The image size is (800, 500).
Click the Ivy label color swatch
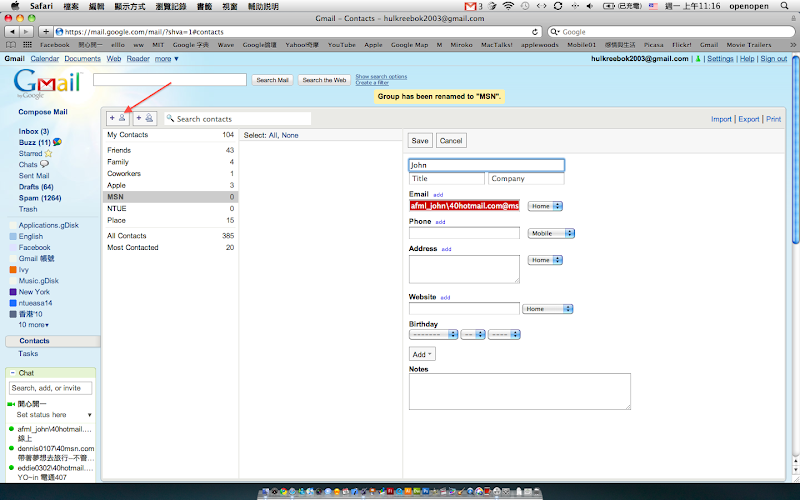pyautogui.click(x=13, y=269)
